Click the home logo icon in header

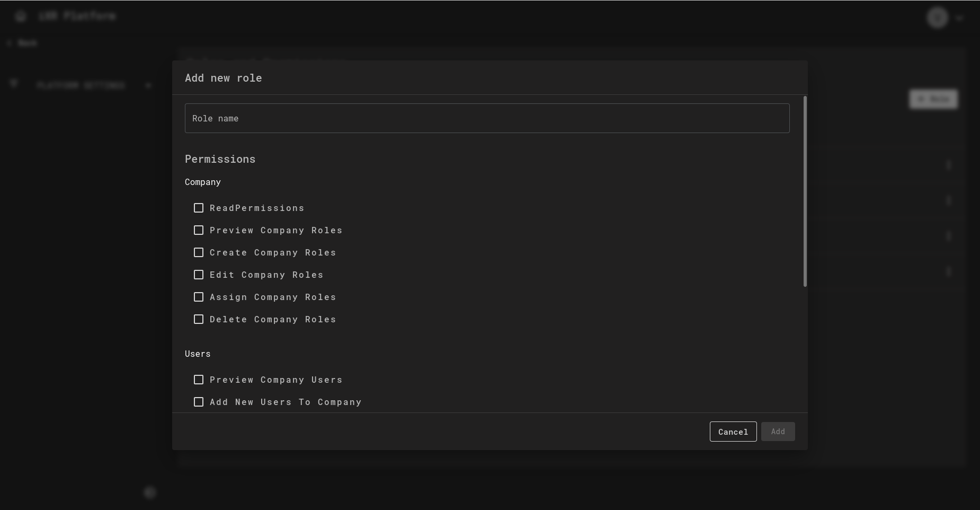tap(21, 16)
